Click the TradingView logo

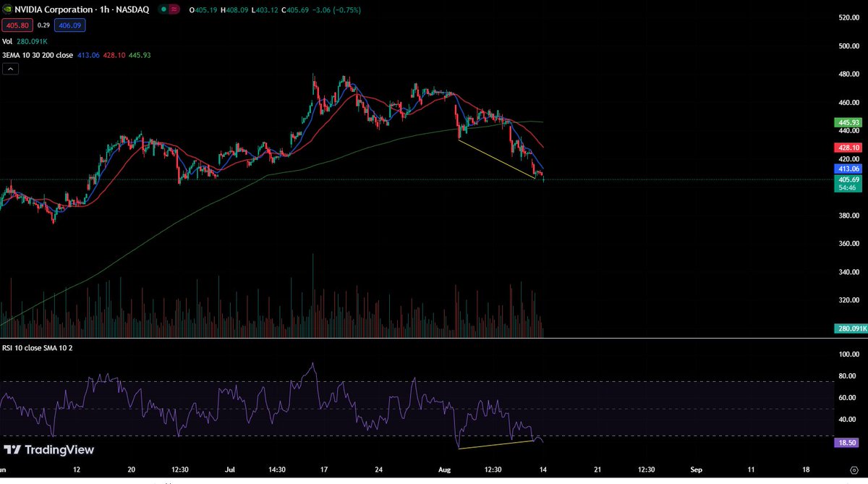tap(49, 450)
